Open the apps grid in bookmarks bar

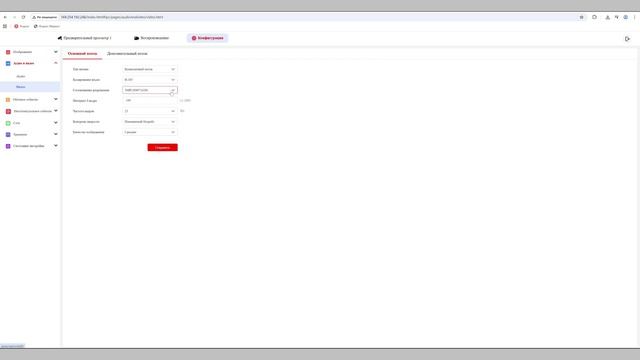point(5,26)
